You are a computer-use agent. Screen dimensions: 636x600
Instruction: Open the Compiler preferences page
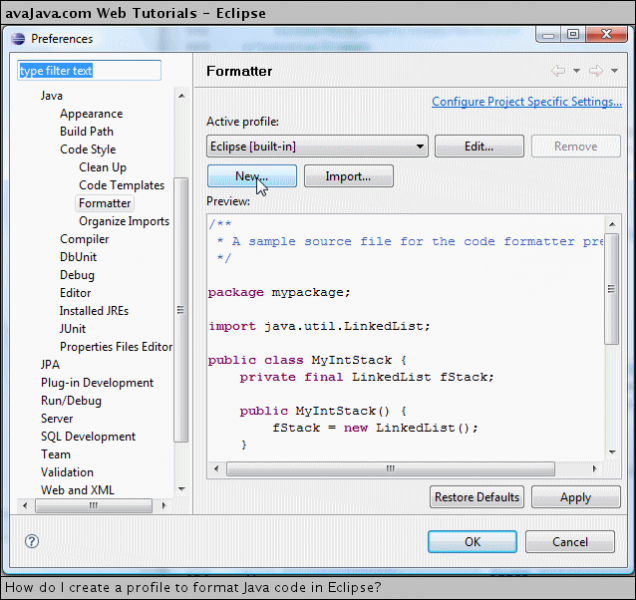coord(84,239)
